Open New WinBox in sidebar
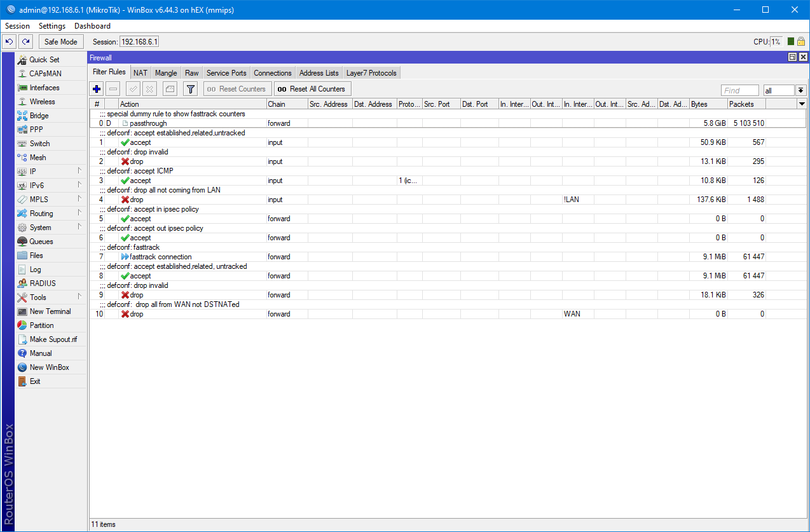This screenshot has height=532, width=810. click(50, 367)
